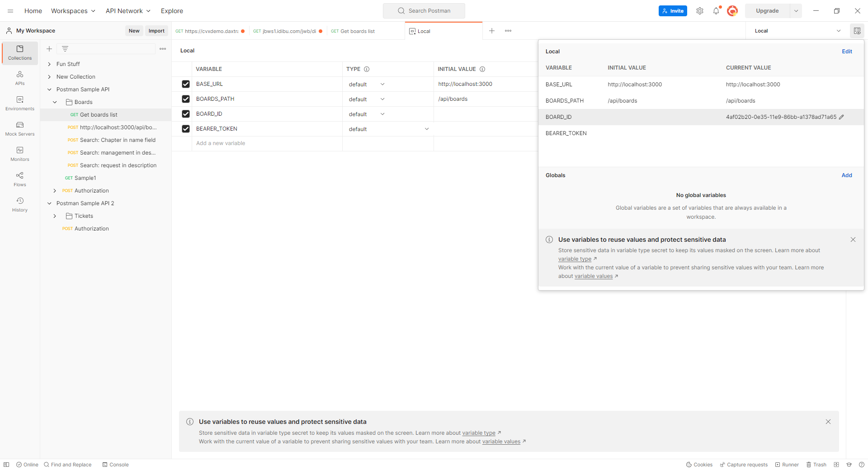Open the History sidebar panel

20,205
